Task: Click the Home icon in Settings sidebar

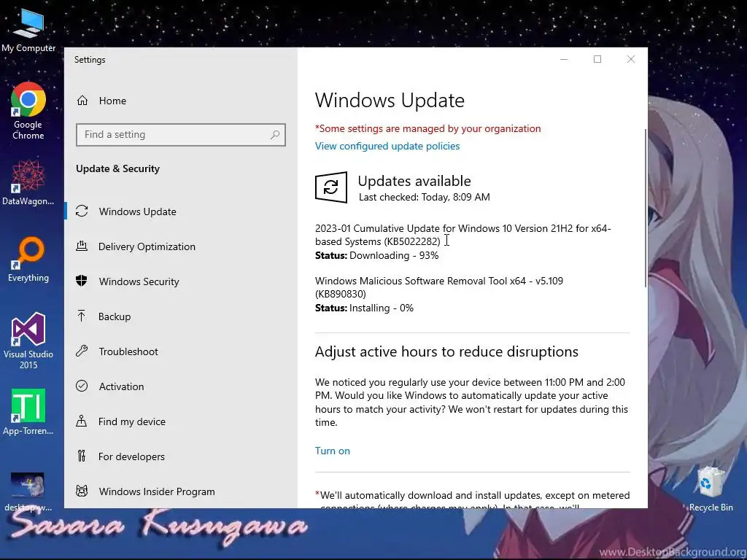Action: 82,101
